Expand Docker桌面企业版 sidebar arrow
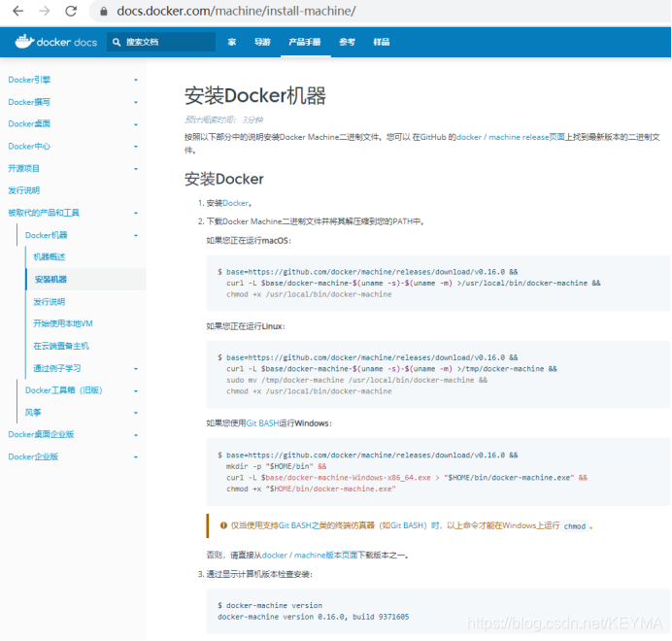The width and height of the screenshot is (672, 641). coord(136,435)
